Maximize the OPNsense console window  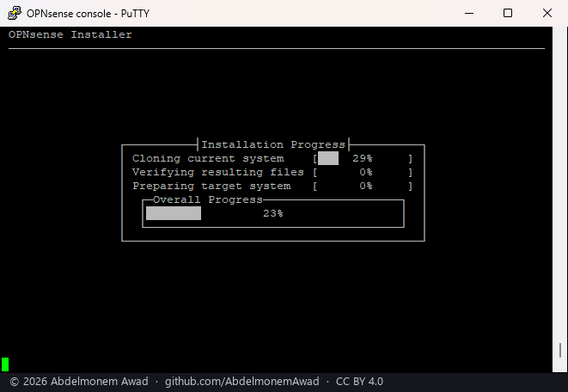[x=508, y=14]
